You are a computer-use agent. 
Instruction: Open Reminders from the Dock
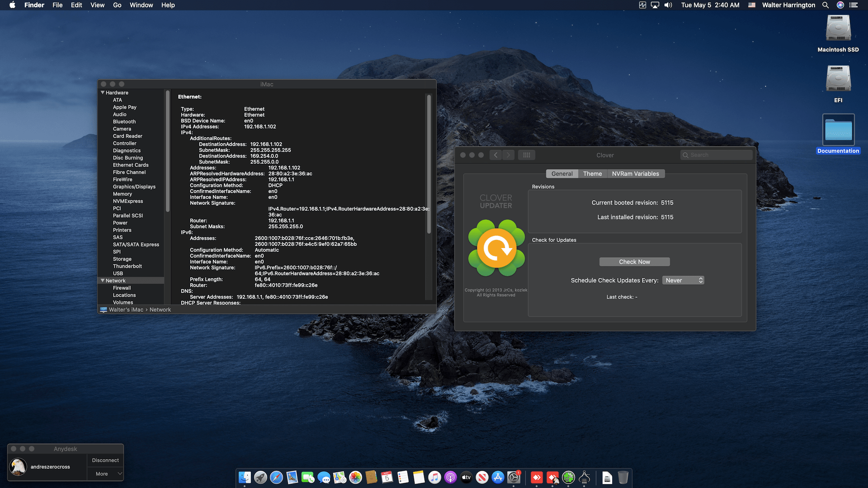(403, 477)
